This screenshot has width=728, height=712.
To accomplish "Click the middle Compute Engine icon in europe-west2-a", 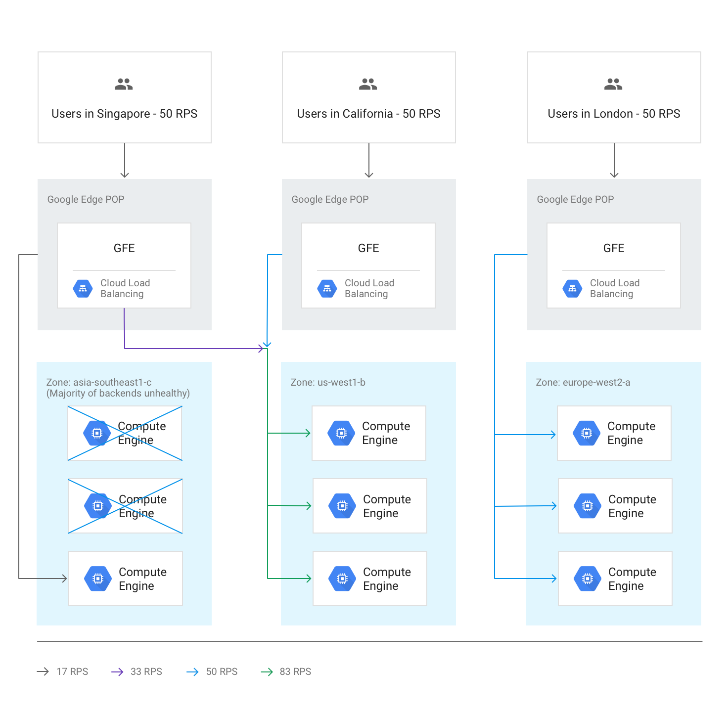I will [x=587, y=505].
